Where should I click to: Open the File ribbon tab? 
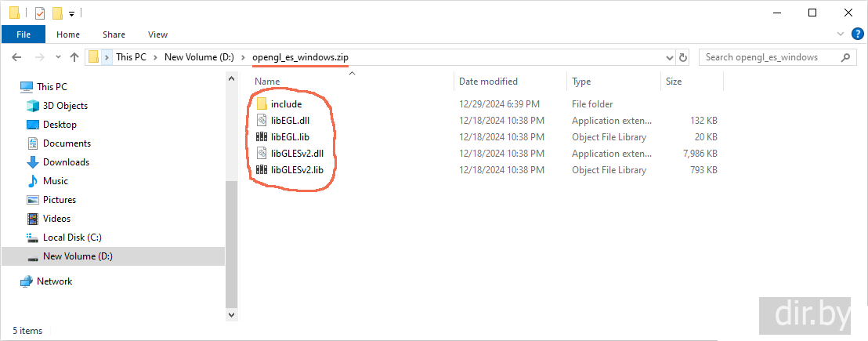(x=24, y=34)
